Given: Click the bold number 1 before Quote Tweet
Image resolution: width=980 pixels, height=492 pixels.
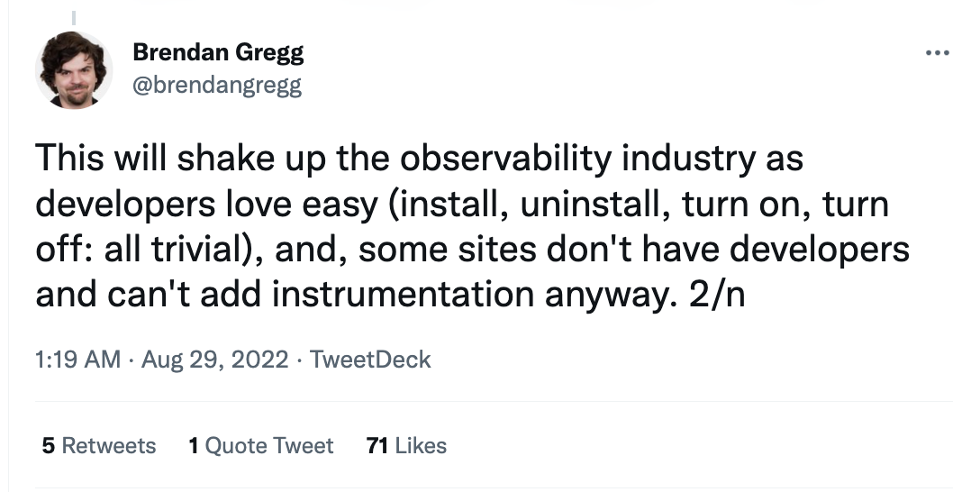Looking at the screenshot, I should [194, 446].
